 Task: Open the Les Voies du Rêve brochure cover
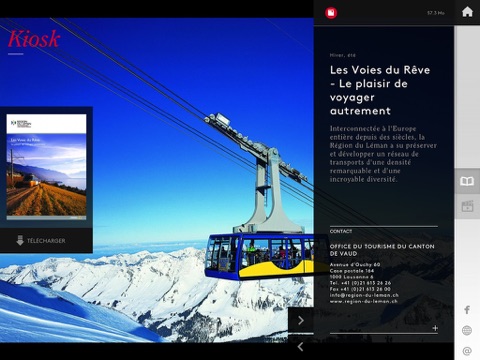tap(46, 167)
